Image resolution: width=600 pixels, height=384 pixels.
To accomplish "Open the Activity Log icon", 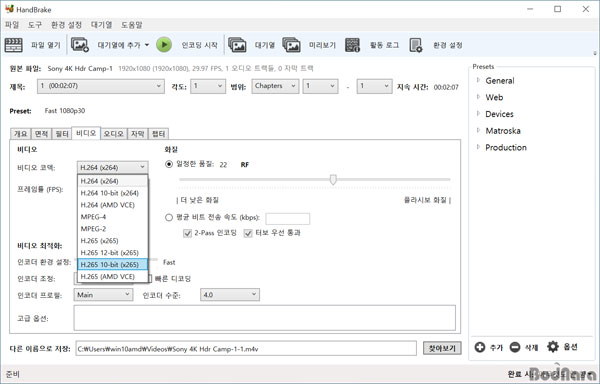I will (x=352, y=45).
